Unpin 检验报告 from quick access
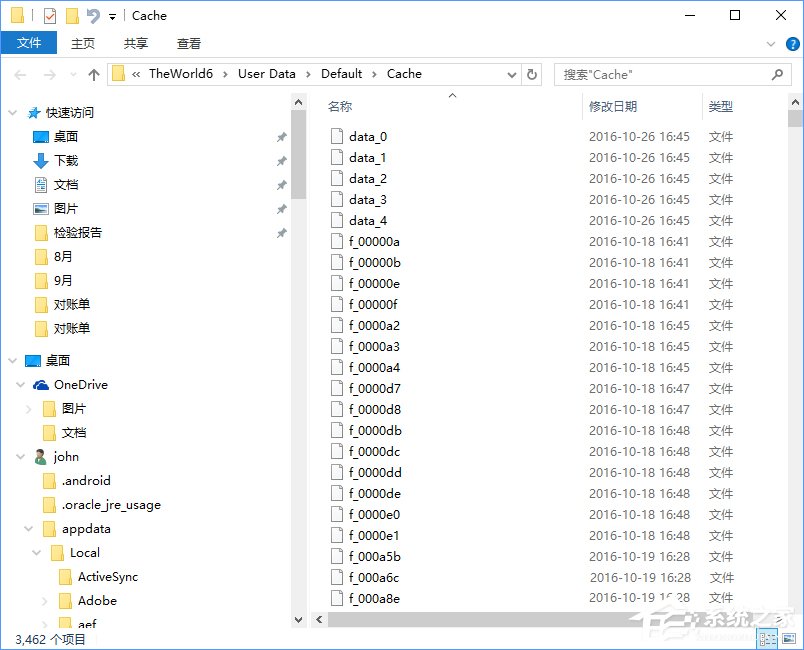 click(x=282, y=233)
